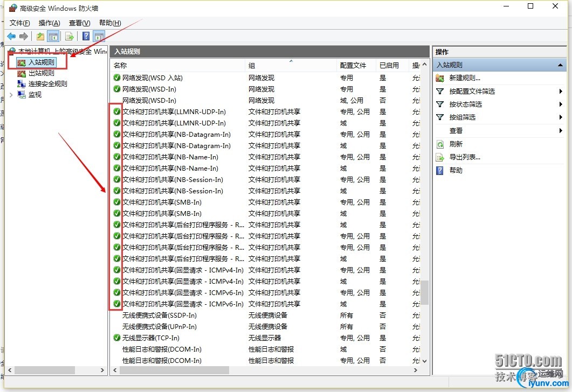The height and width of the screenshot is (392, 572).
Task: Click the 按配置文件筛选 funnel icon
Action: [440, 91]
